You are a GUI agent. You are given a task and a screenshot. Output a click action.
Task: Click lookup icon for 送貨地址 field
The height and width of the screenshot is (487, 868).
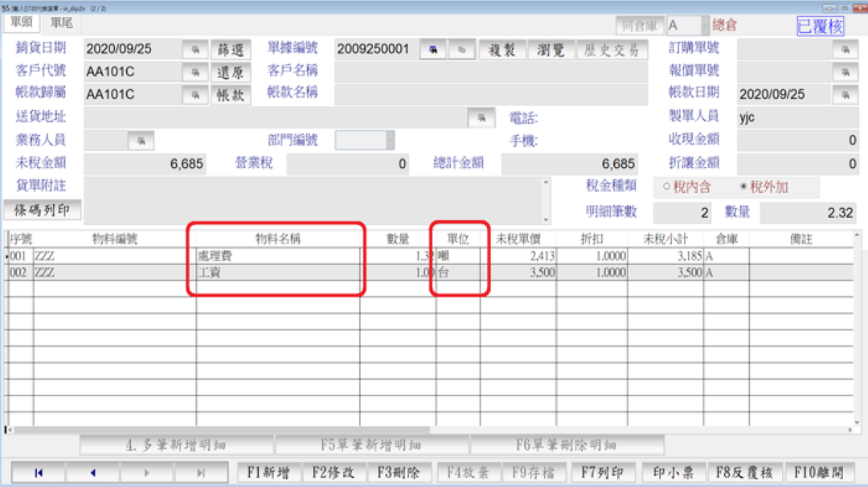(x=481, y=118)
